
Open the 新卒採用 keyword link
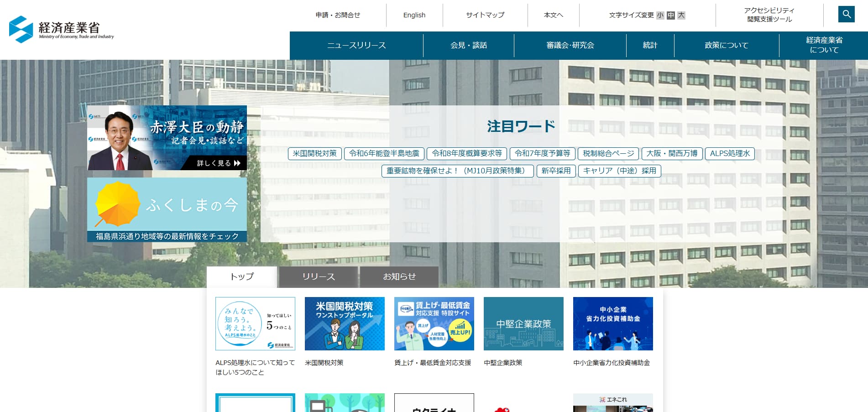(556, 171)
